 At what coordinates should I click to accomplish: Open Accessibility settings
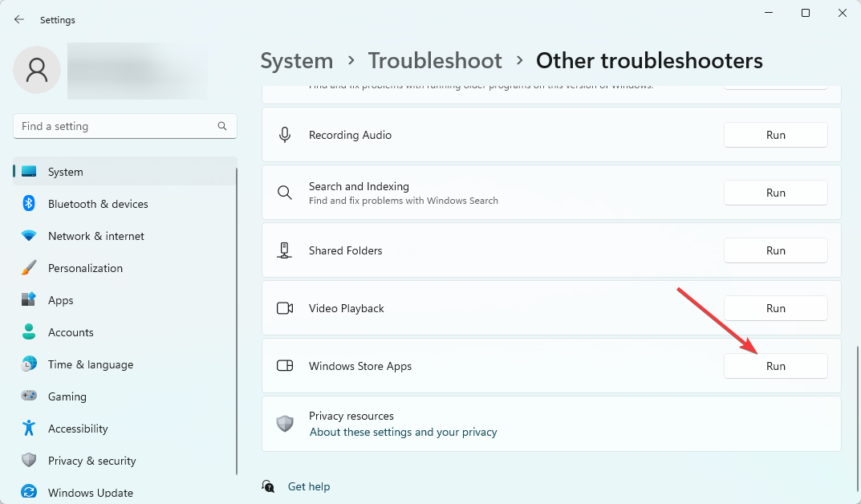[125, 429]
